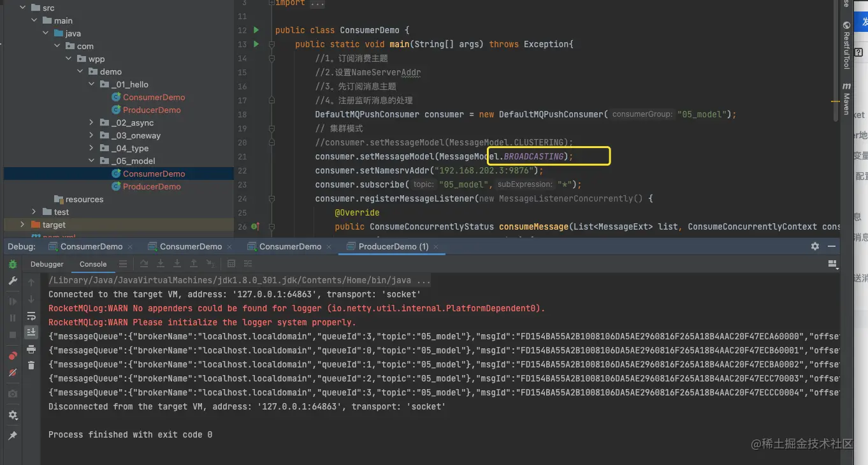Collapse the com package

coord(57,46)
